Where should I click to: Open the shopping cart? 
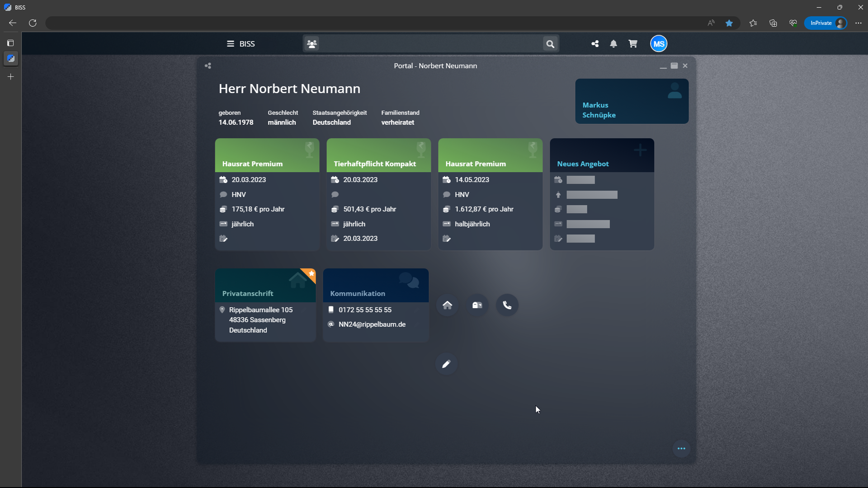[633, 44]
